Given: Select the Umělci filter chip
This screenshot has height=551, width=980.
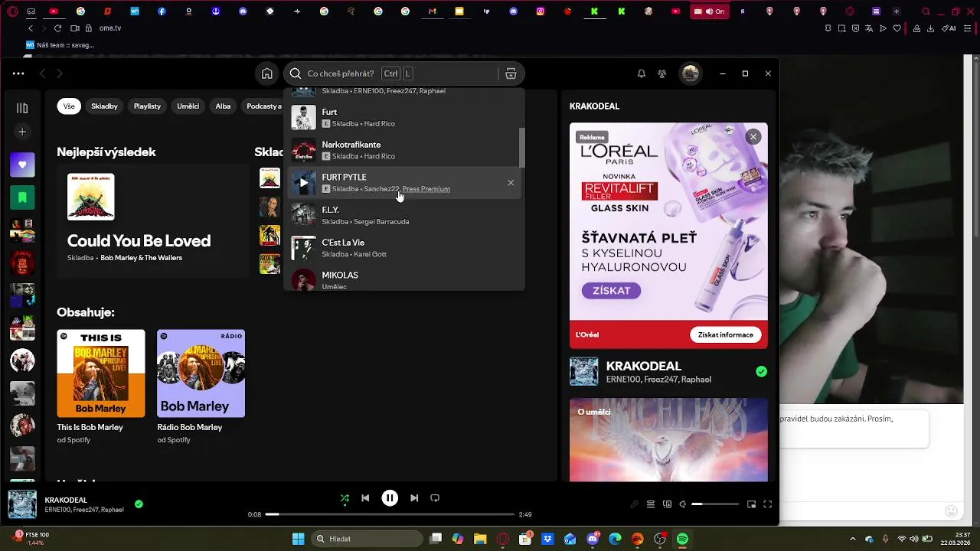Looking at the screenshot, I should pos(188,106).
